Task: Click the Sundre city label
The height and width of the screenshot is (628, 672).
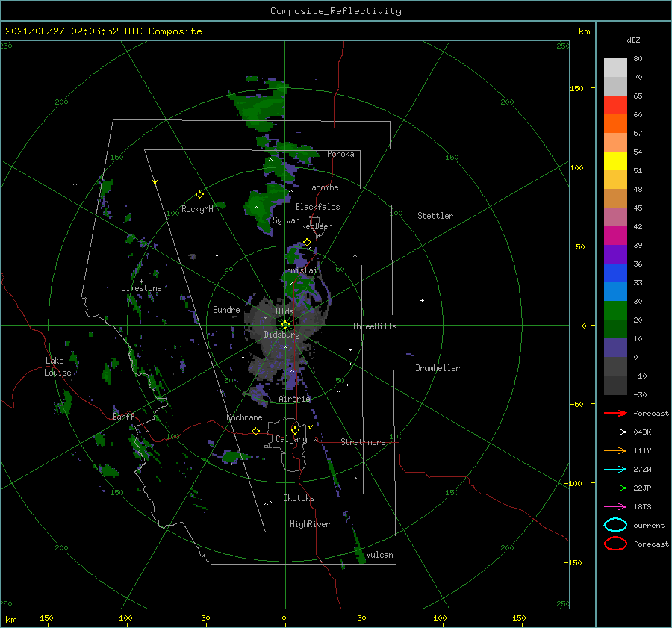Action: click(226, 309)
